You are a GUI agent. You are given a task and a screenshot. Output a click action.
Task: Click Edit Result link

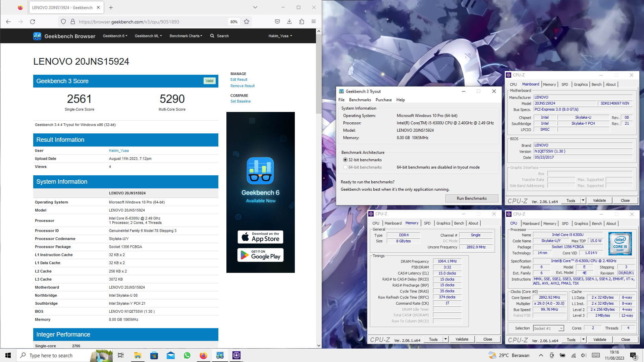(x=239, y=79)
